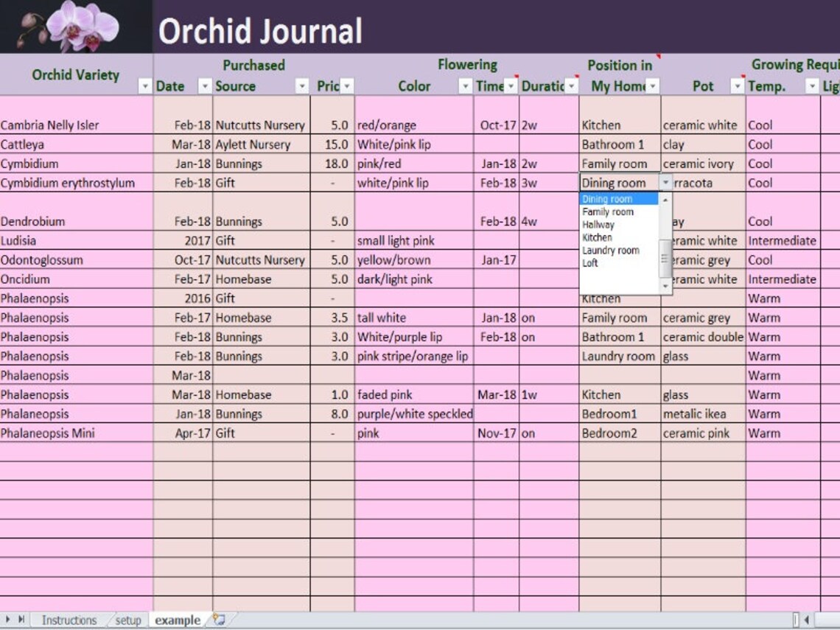Open the Orchid Variety filter dropdown

[x=145, y=86]
